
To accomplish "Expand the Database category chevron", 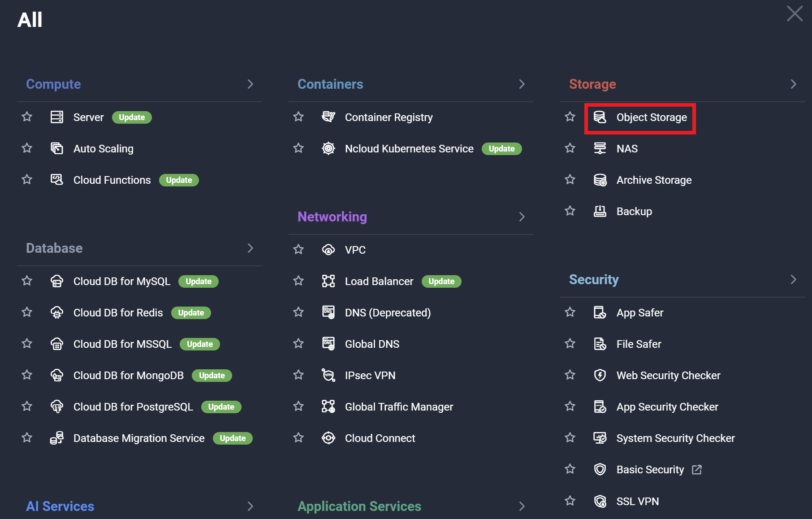I will pos(251,248).
